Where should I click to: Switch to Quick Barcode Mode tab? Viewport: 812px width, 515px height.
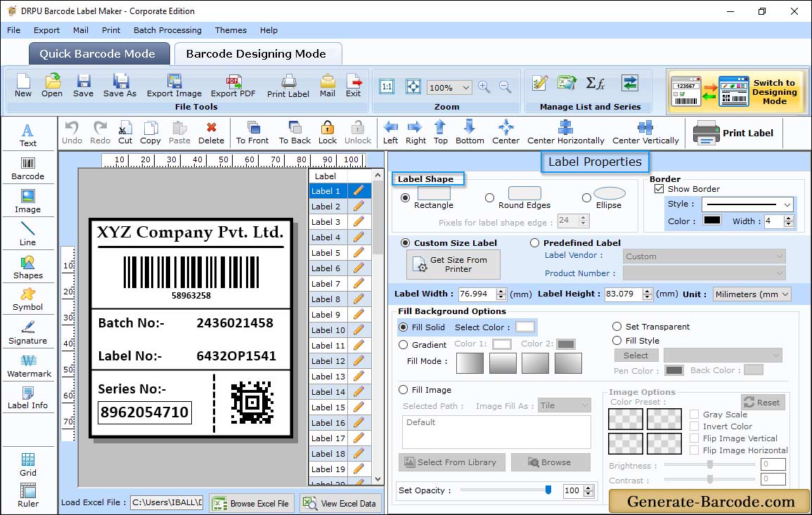[x=98, y=54]
